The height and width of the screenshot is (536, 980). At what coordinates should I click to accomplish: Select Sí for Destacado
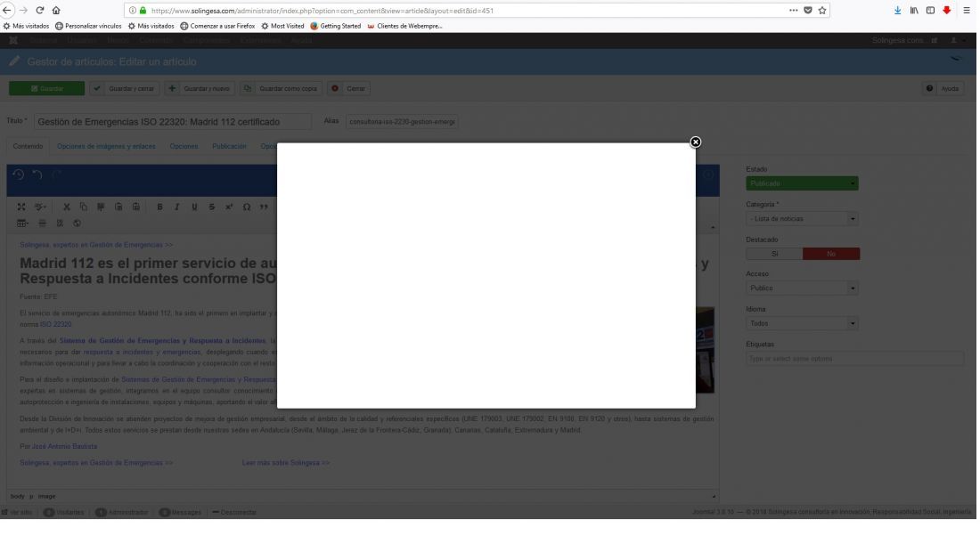tap(774, 254)
